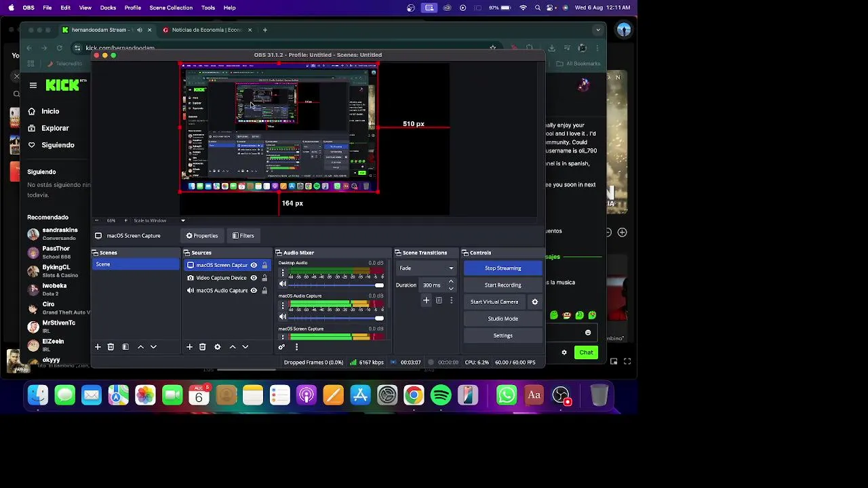This screenshot has height=488, width=868.
Task: Open virtual camera settings gear
Action: point(534,302)
